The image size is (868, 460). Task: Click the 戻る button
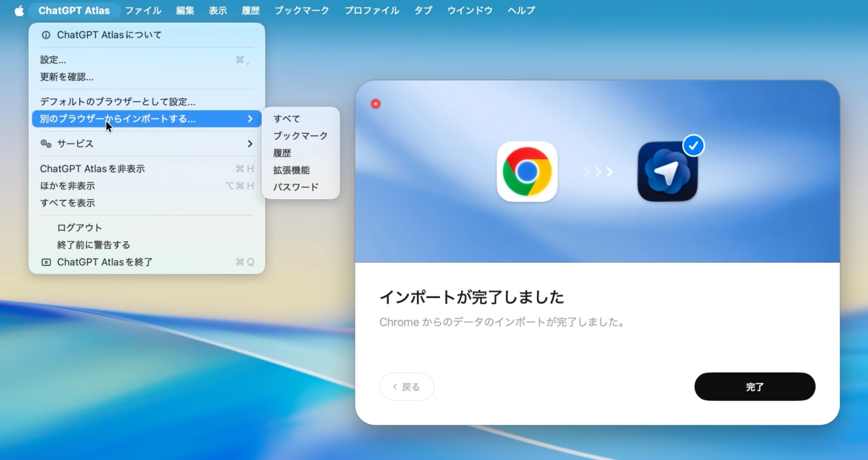(x=406, y=386)
